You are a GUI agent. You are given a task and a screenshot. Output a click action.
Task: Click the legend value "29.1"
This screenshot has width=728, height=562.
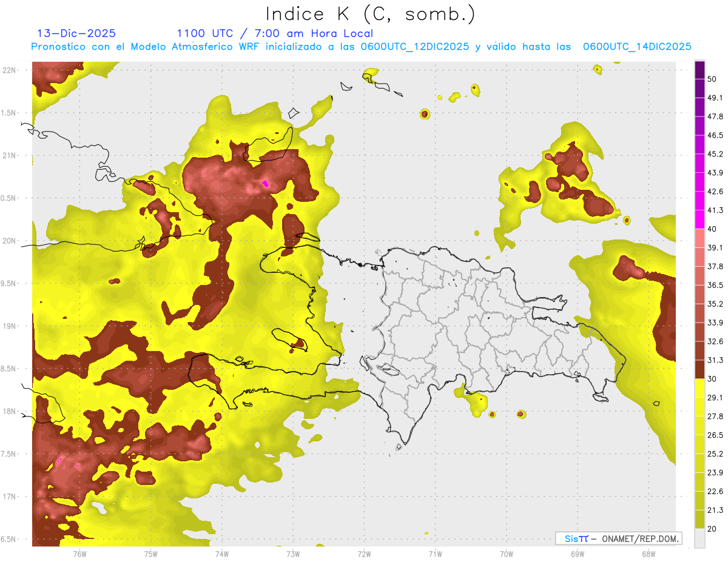716,398
